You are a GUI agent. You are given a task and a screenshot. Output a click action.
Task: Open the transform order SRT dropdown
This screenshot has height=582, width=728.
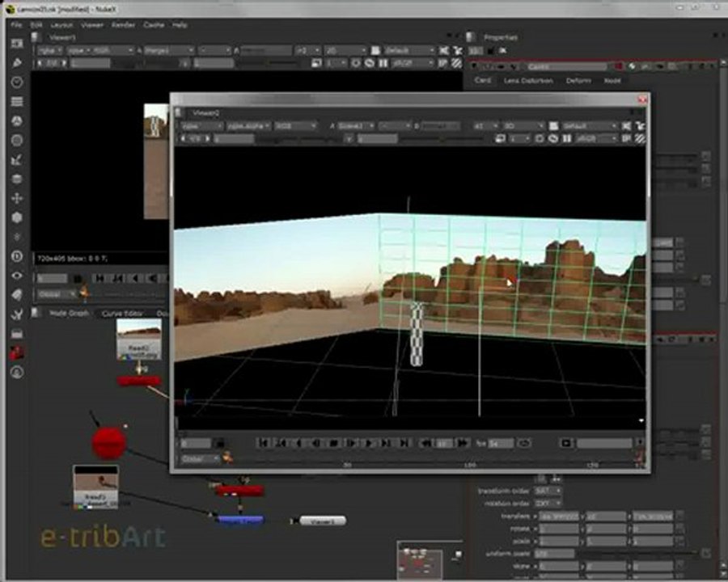(548, 491)
